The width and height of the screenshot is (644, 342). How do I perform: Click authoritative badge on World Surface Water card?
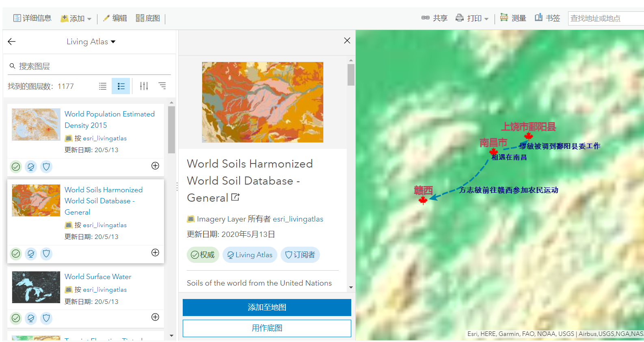pyautogui.click(x=16, y=318)
